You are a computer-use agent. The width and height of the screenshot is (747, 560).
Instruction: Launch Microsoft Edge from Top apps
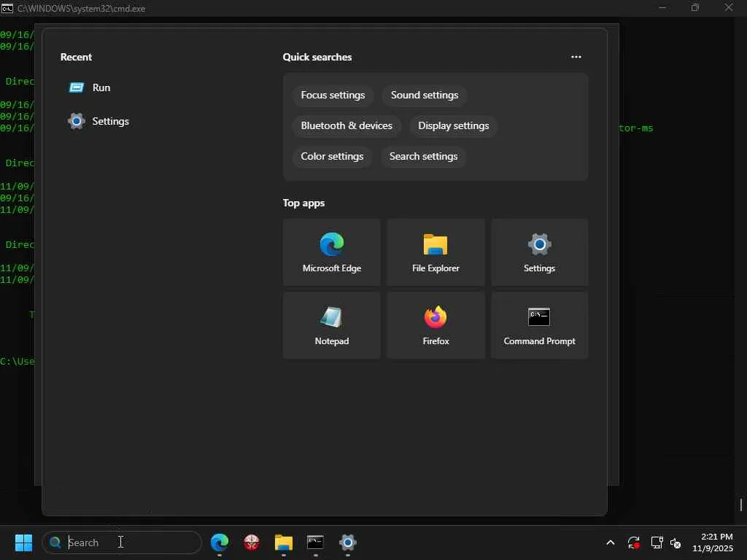[332, 252]
